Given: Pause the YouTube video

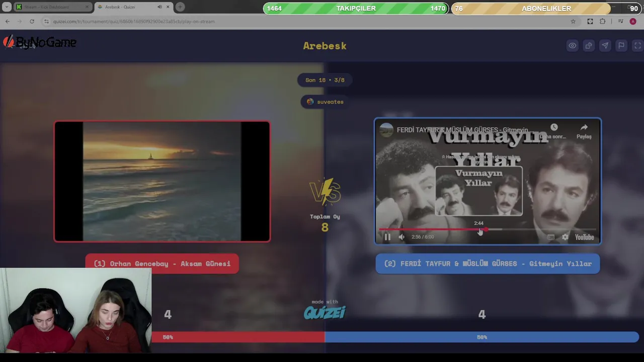Looking at the screenshot, I should pyautogui.click(x=387, y=237).
